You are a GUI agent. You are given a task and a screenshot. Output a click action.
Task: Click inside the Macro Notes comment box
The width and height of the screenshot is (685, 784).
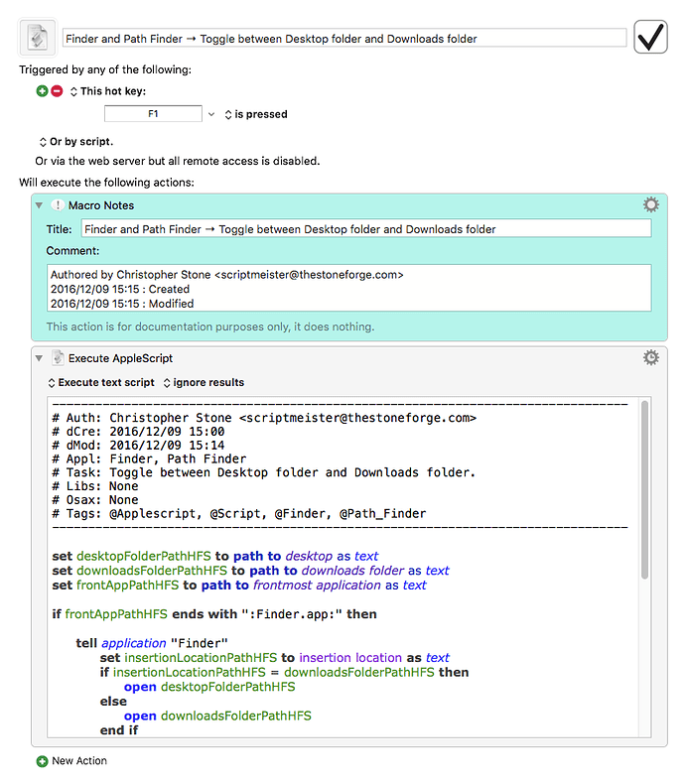pyautogui.click(x=349, y=288)
